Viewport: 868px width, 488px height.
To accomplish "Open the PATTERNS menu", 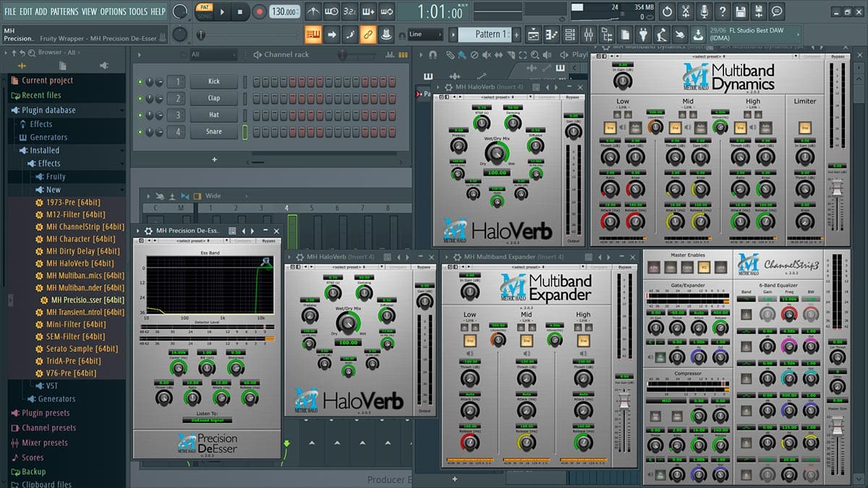I will pyautogui.click(x=64, y=12).
